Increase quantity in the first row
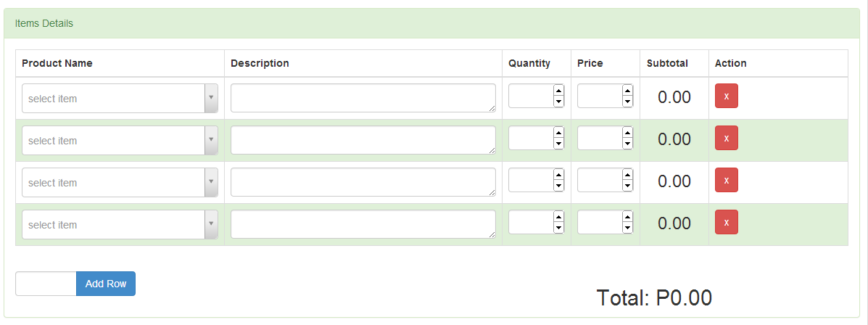 (558, 91)
